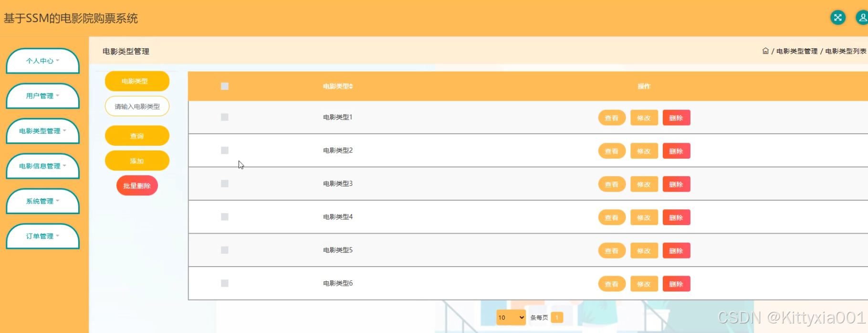Open the 电影信息管理 menu

tap(42, 166)
